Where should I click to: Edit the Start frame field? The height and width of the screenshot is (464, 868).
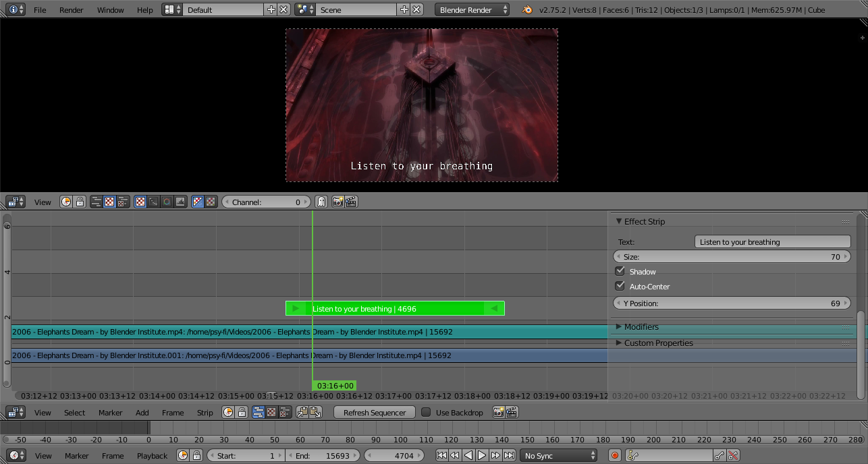pos(246,455)
